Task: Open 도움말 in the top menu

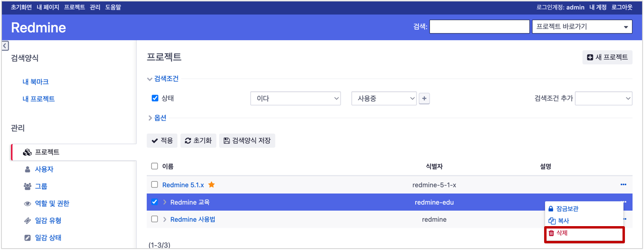Action: click(x=113, y=7)
